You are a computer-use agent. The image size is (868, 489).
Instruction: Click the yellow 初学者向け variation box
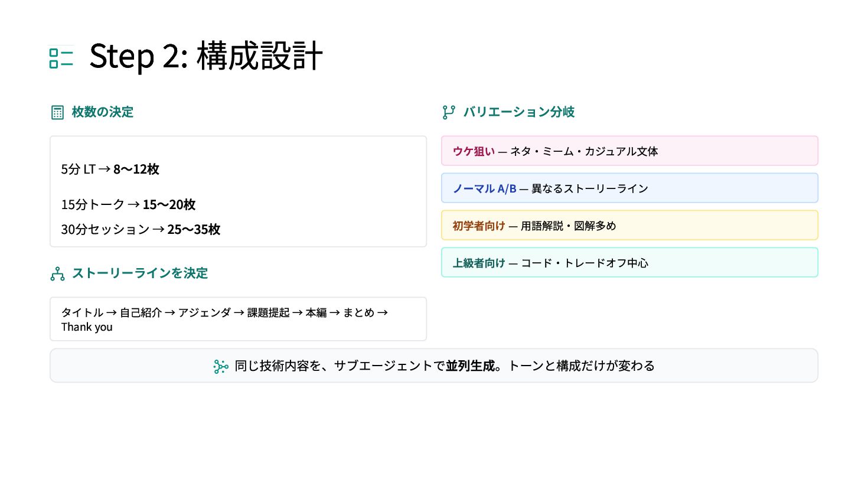(629, 226)
